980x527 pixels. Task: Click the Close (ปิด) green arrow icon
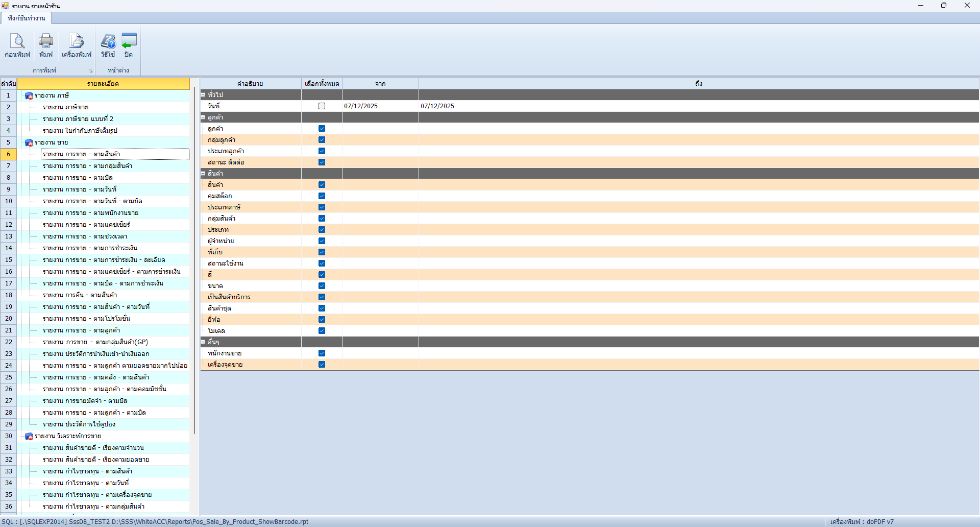[129, 42]
